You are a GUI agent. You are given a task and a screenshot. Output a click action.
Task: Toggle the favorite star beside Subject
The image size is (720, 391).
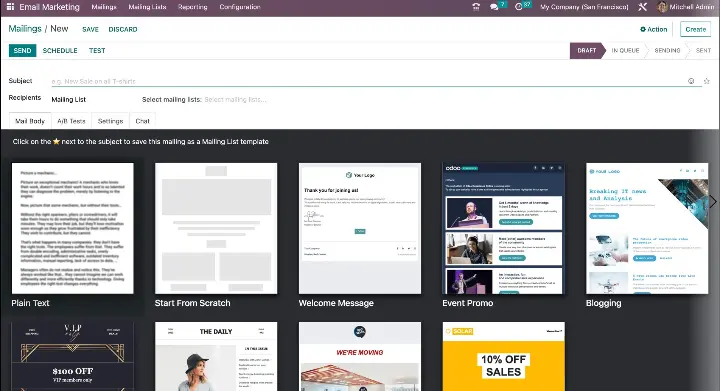click(707, 81)
